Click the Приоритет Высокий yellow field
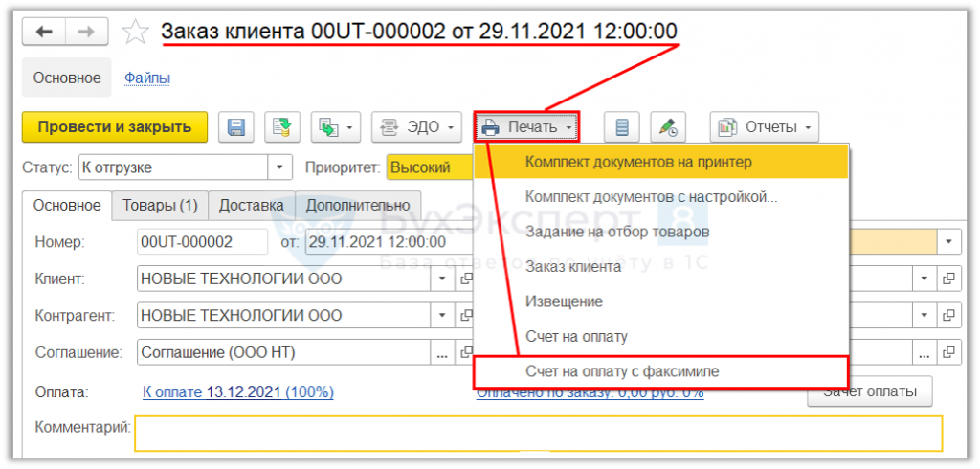Screen dimensions: 980x469 pos(430,167)
